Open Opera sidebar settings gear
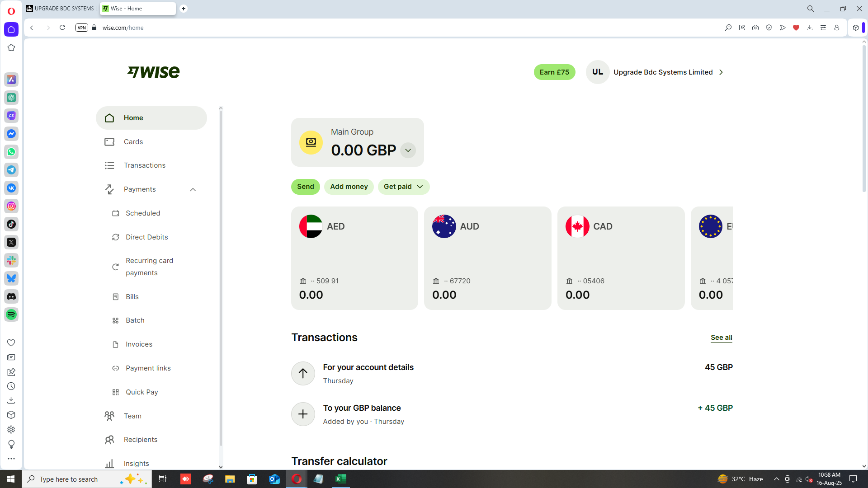This screenshot has width=868, height=488. pyautogui.click(x=11, y=430)
